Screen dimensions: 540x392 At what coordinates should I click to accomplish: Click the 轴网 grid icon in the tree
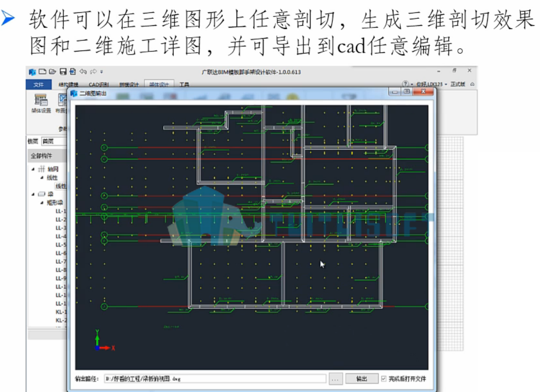click(41, 169)
